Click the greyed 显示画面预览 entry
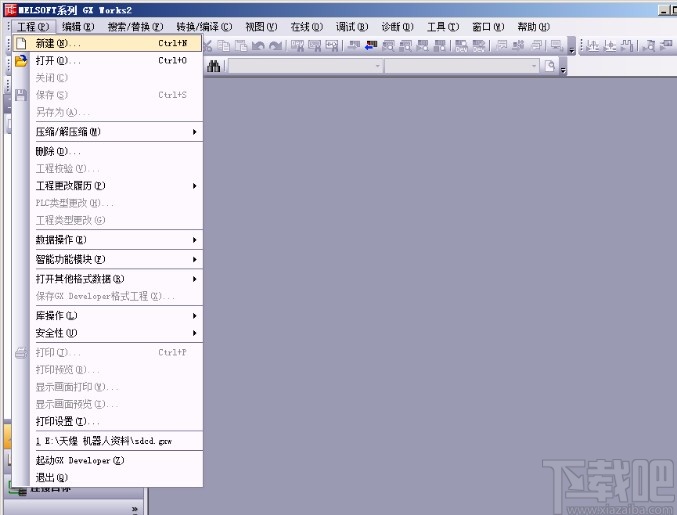The image size is (677, 515). (116, 404)
